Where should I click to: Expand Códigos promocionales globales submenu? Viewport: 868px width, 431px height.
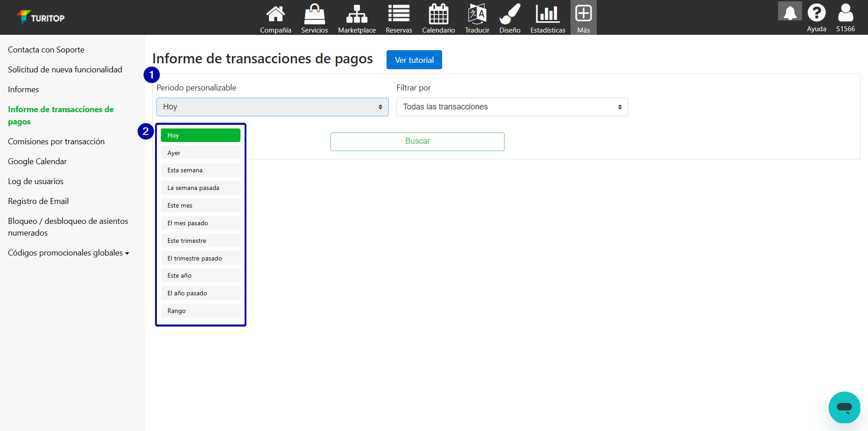click(68, 253)
